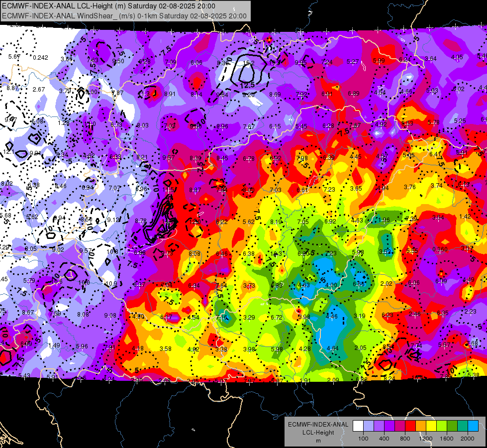Click the grid value 12.1

tap(8, 152)
